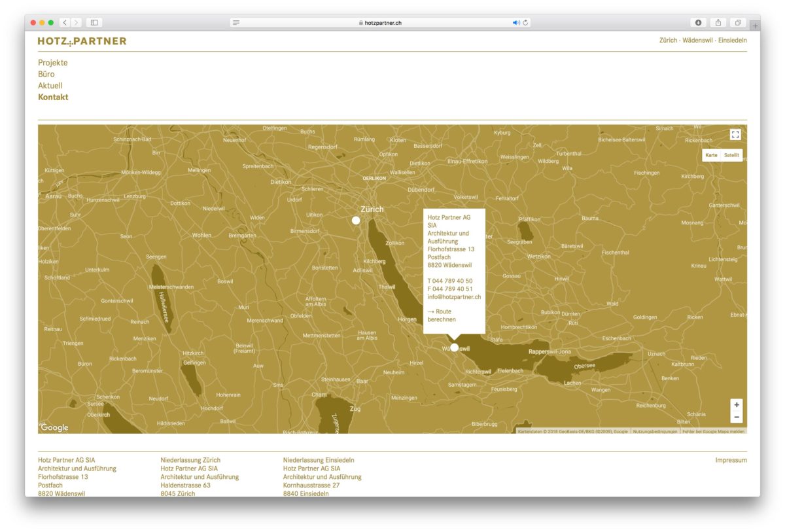Go to the Büro page
This screenshot has height=532, width=785.
click(x=46, y=75)
